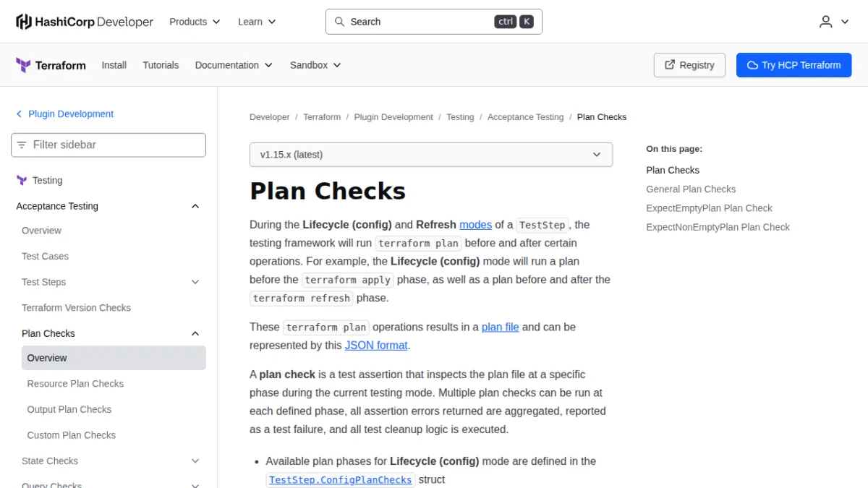Click Terraform in the breadcrumb

(x=322, y=117)
